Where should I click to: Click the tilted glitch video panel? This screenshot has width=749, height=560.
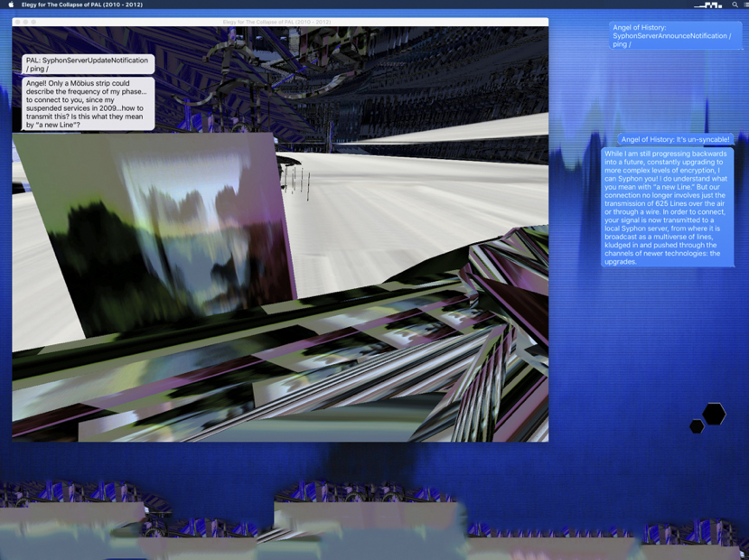point(155,234)
